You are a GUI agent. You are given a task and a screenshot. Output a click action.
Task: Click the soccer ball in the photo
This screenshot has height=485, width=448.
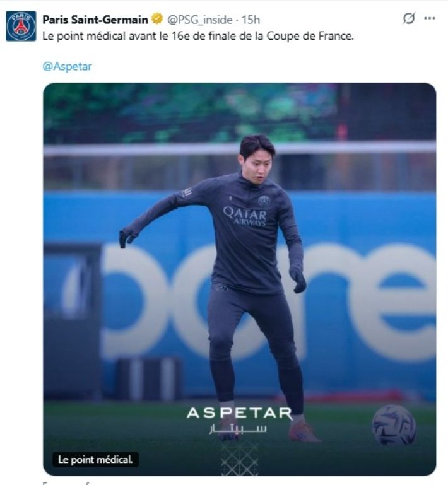(394, 424)
